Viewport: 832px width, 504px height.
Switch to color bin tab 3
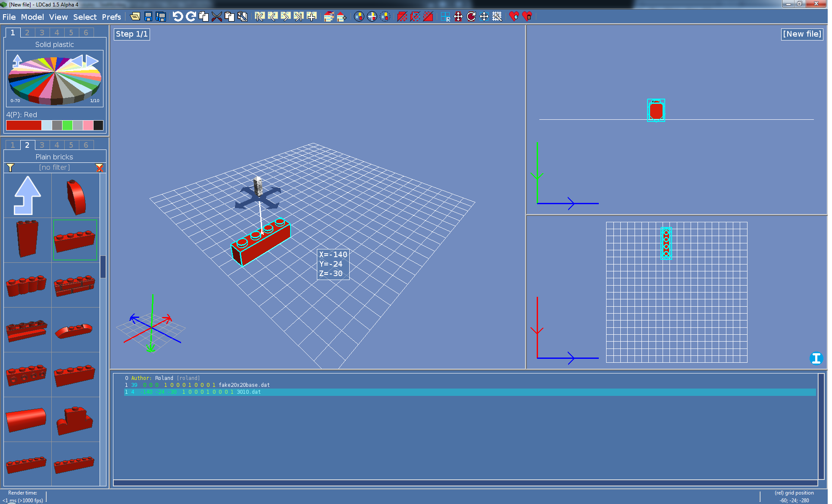42,33
